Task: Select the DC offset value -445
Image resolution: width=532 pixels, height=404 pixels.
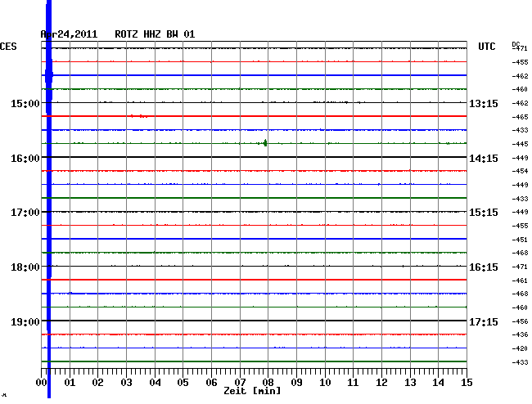Action: click(x=520, y=144)
